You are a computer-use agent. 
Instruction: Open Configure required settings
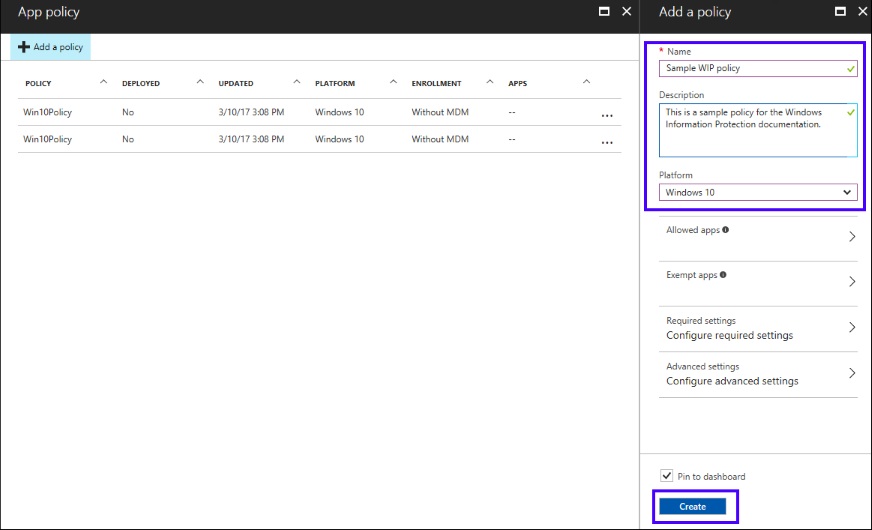coord(758,328)
